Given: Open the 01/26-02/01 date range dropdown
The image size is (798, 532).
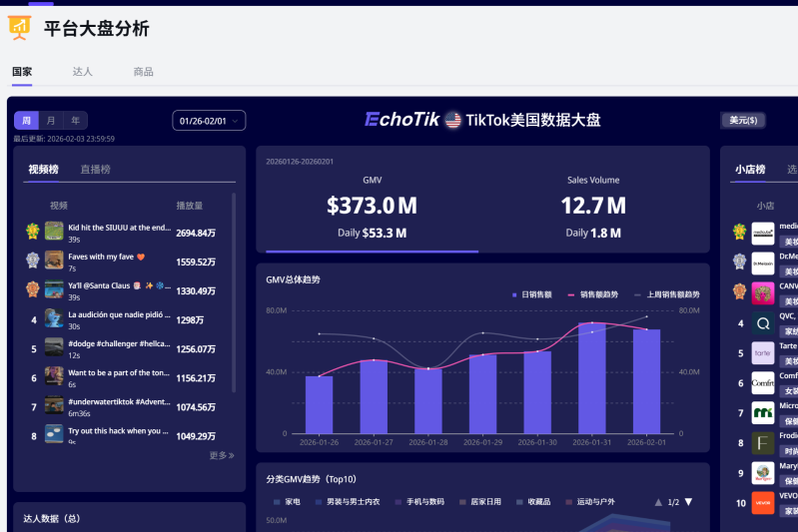Looking at the screenshot, I should click(x=209, y=121).
